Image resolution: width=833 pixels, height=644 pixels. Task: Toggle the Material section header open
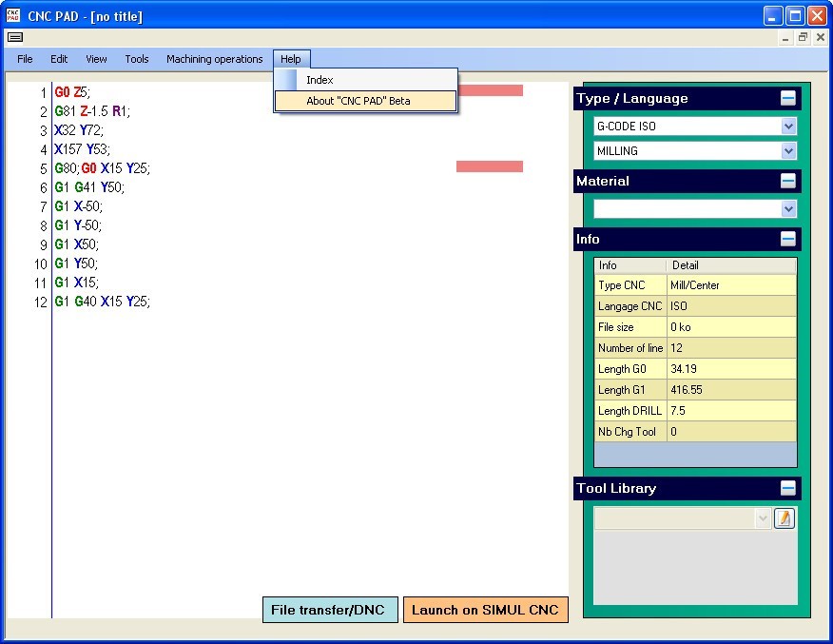789,181
